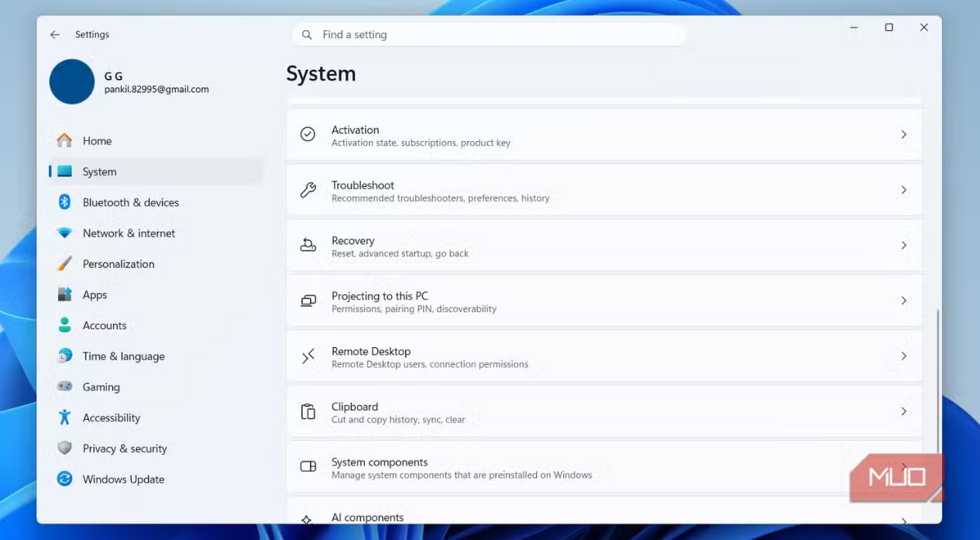Expand Projecting to this PC chevron
Image resolution: width=980 pixels, height=540 pixels.
pos(903,301)
